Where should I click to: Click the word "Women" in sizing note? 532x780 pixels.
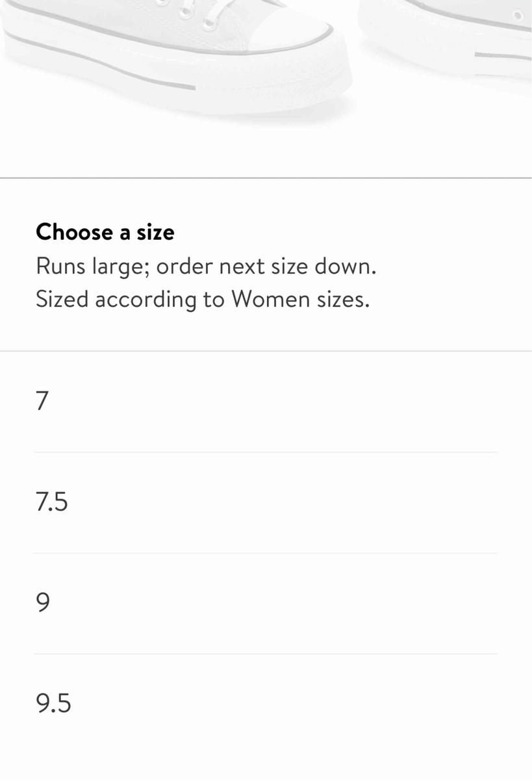click(269, 299)
